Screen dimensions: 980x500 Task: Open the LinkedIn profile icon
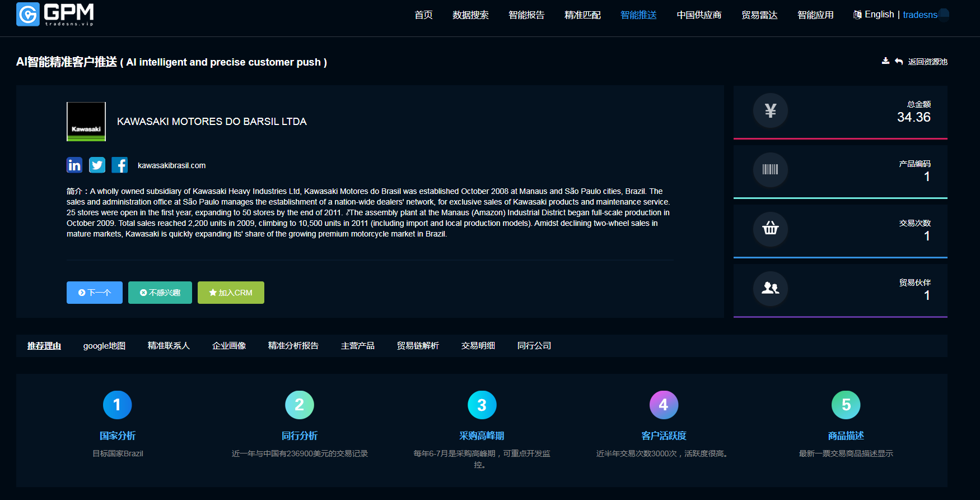[x=74, y=165]
